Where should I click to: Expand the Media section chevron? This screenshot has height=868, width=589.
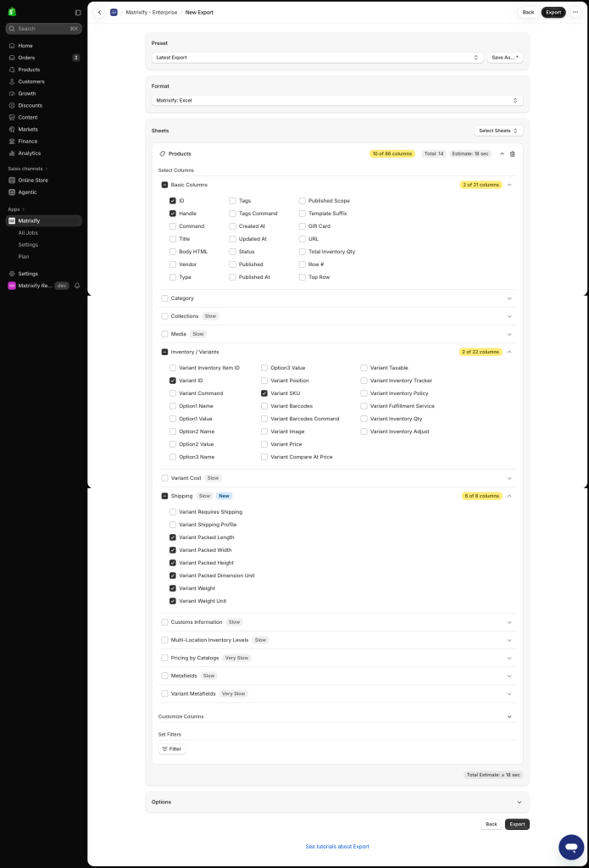click(509, 334)
